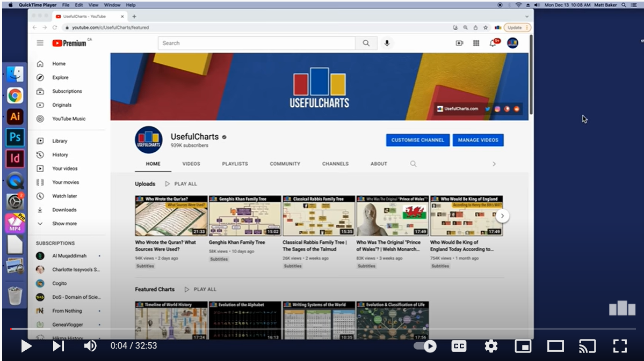
Task: Open Chrome from the dock
Action: click(15, 95)
